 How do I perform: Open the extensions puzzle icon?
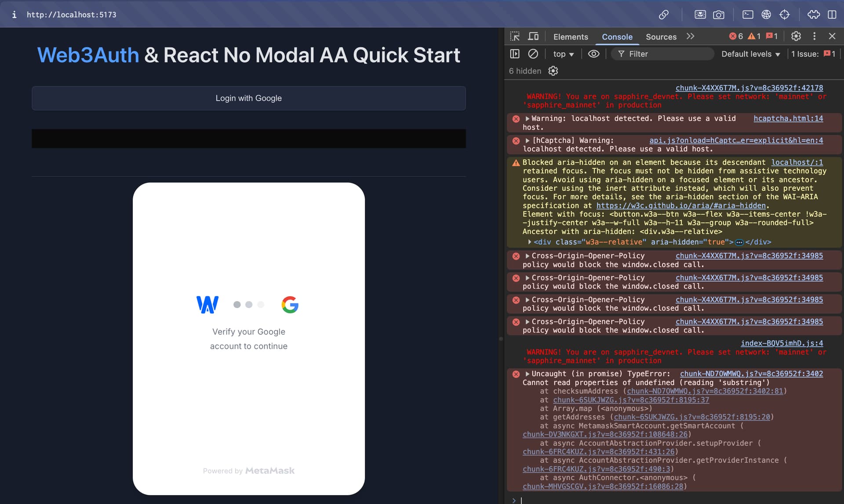point(814,15)
